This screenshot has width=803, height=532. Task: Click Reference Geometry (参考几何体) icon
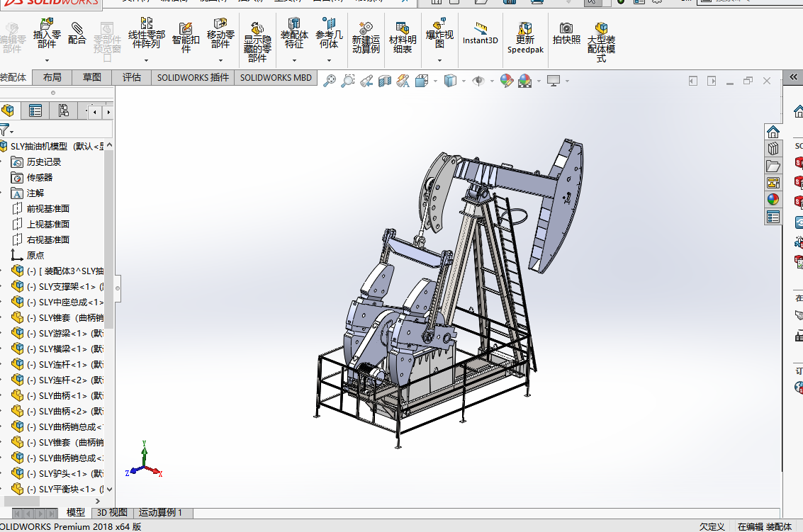coord(329,33)
